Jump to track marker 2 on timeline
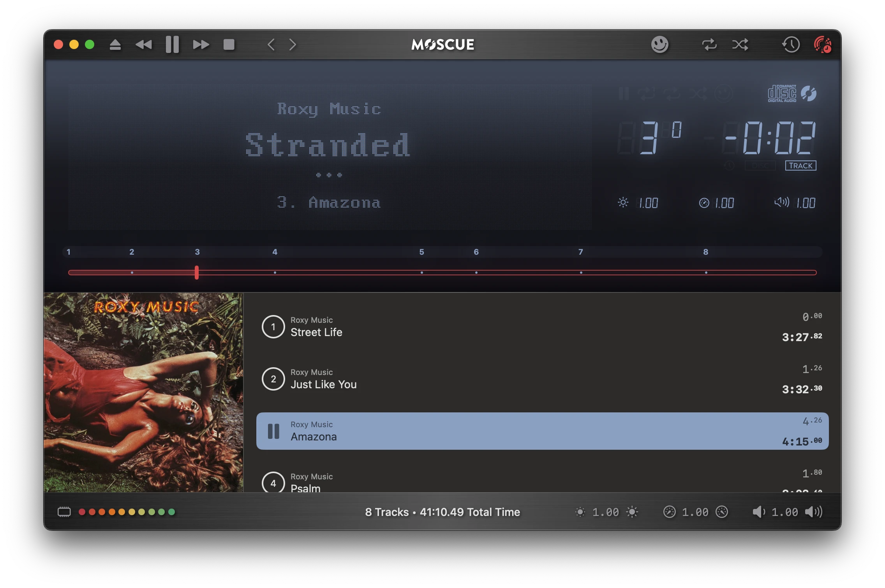The image size is (885, 588). [x=132, y=252]
